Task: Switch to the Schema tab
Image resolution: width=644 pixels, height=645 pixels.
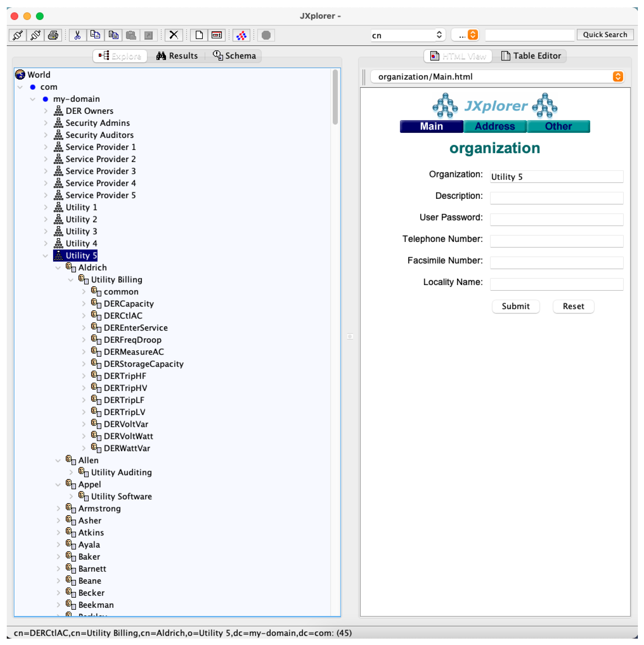Action: coord(234,56)
